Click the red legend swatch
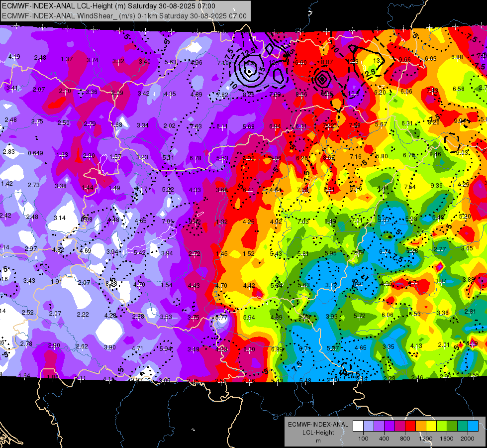The height and width of the screenshot is (448, 487). click(x=410, y=426)
